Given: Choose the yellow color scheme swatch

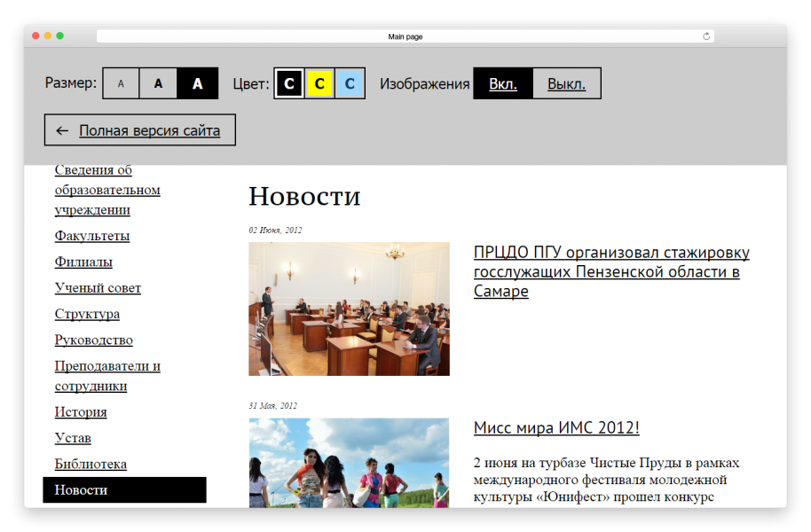Looking at the screenshot, I should pyautogui.click(x=319, y=83).
